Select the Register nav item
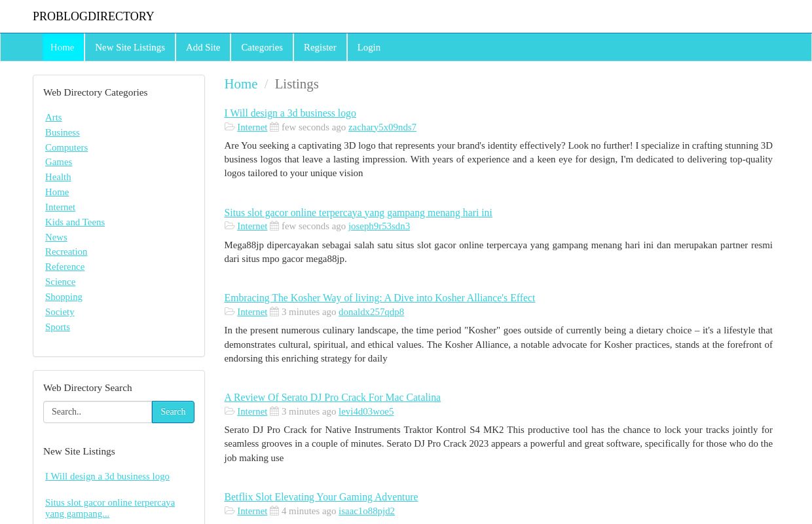Image resolution: width=812 pixels, height=524 pixels. [320, 47]
